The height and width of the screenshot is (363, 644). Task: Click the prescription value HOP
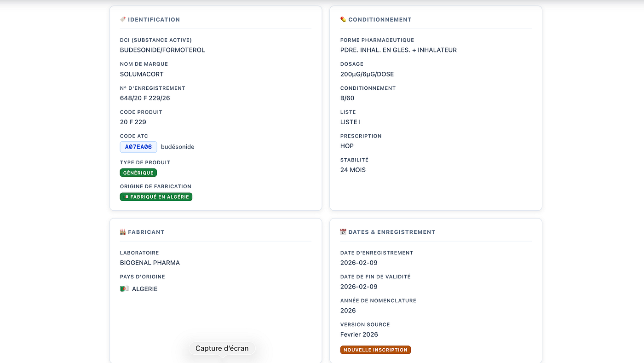347,146
